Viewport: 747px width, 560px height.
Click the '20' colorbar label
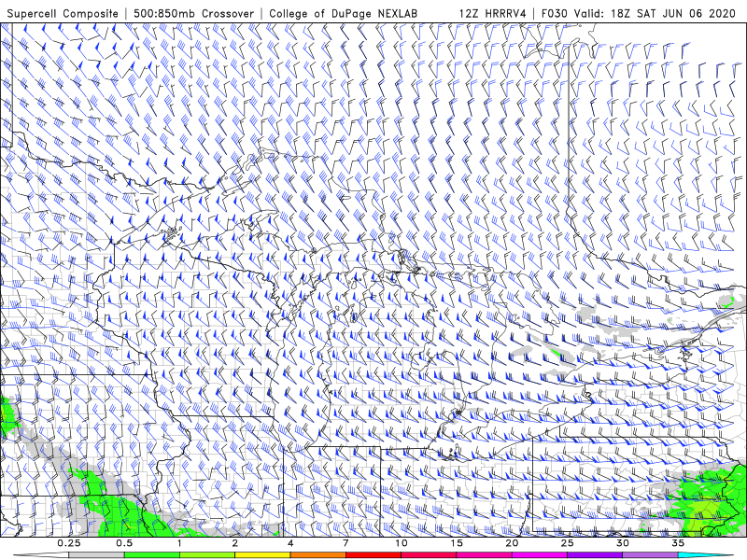(x=512, y=543)
